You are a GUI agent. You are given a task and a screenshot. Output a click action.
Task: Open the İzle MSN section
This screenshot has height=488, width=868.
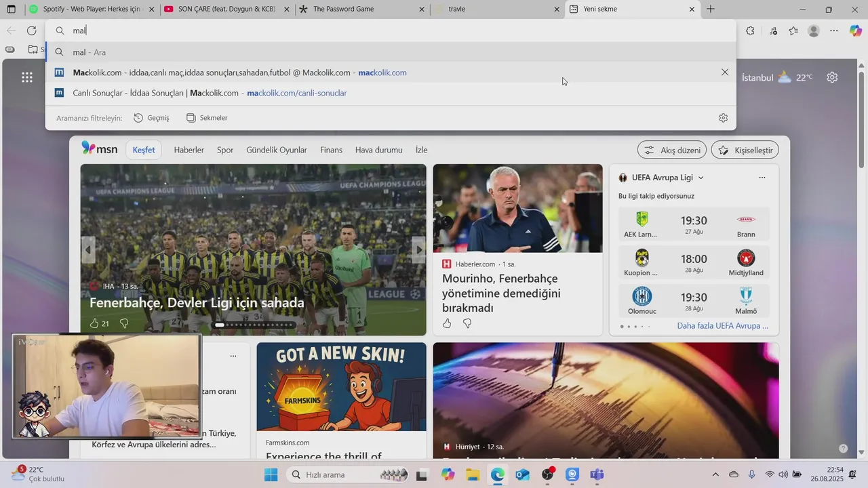click(x=421, y=150)
